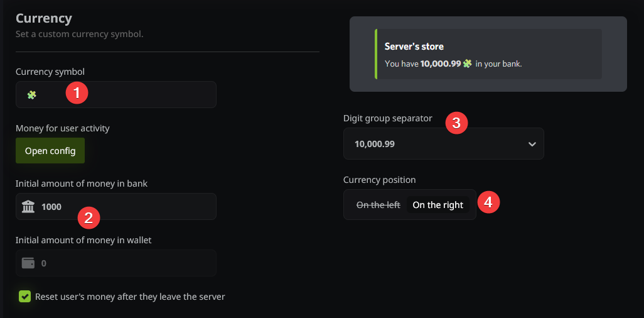644x318 pixels.
Task: Click the "Server's store" preview title
Action: pyautogui.click(x=414, y=47)
